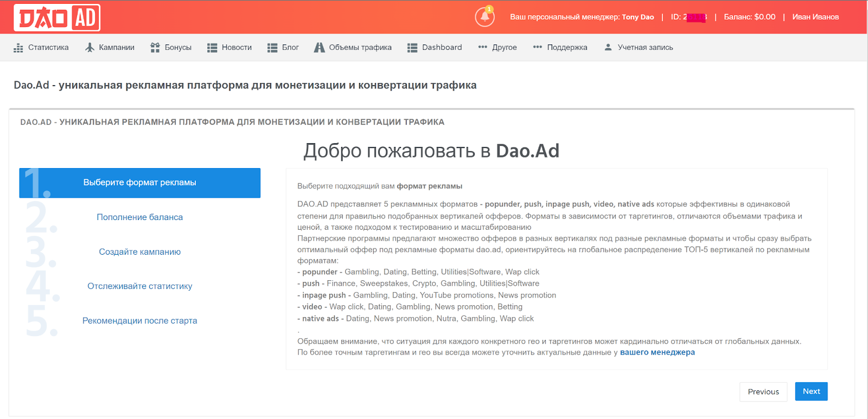The image size is (868, 419).
Task: Select step 5 Рекомендации после старта
Action: coord(140,321)
